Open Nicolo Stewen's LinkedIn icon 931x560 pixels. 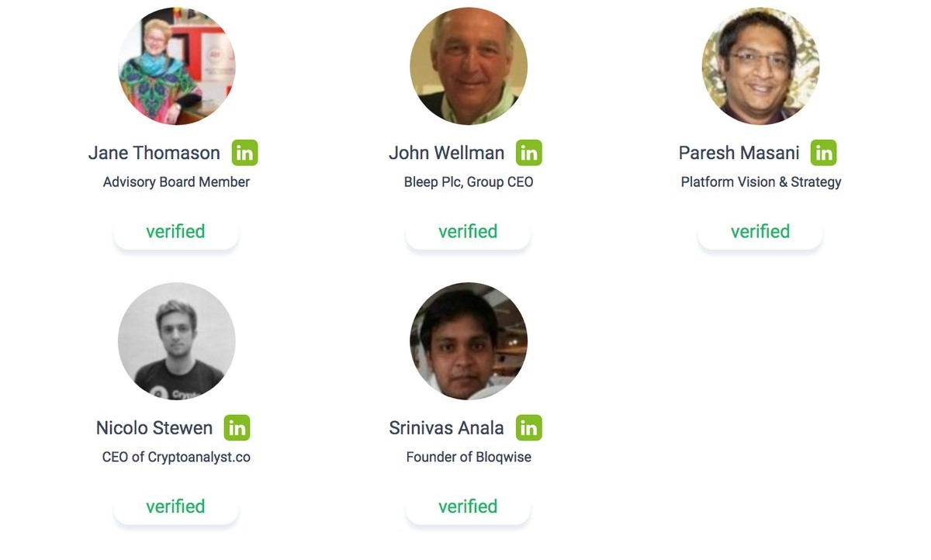tap(237, 427)
